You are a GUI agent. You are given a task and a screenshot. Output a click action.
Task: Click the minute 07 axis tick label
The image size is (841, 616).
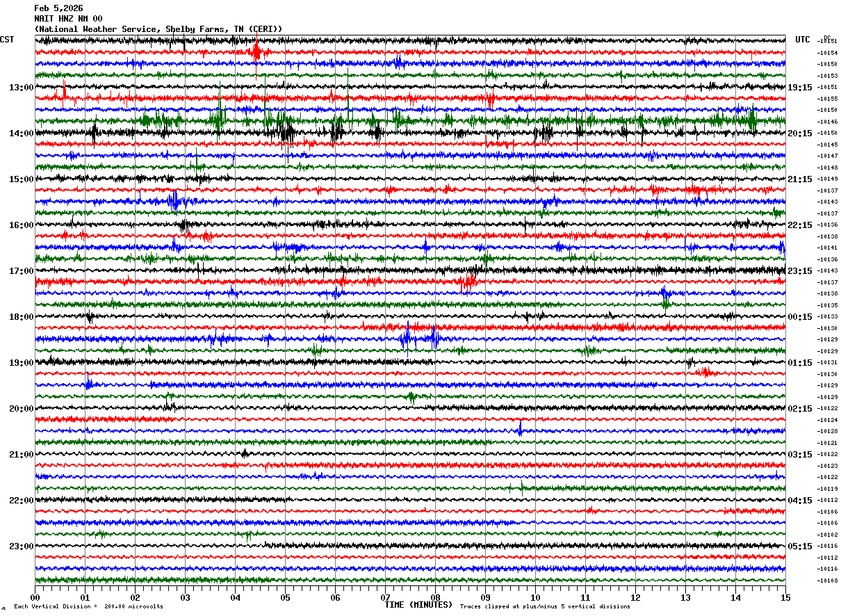[385, 597]
